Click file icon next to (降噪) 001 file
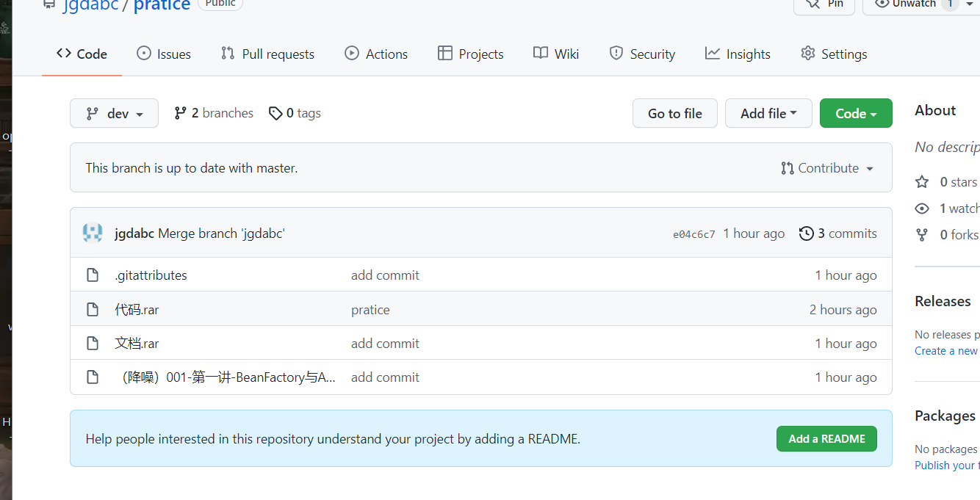Image resolution: width=980 pixels, height=500 pixels. pyautogui.click(x=93, y=377)
